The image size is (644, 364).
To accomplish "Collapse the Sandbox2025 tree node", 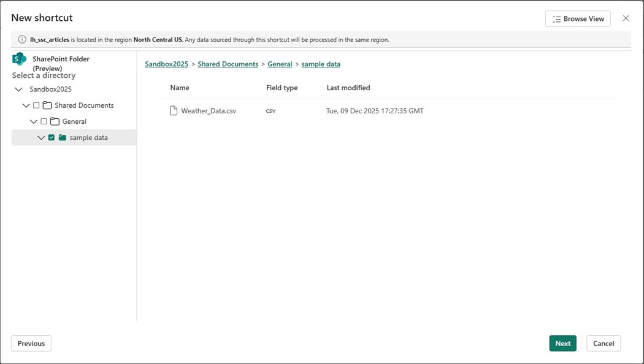I will click(18, 89).
